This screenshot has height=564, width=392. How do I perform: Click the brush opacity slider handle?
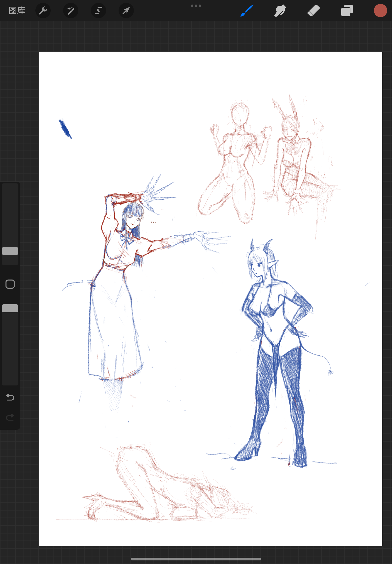coord(10,308)
